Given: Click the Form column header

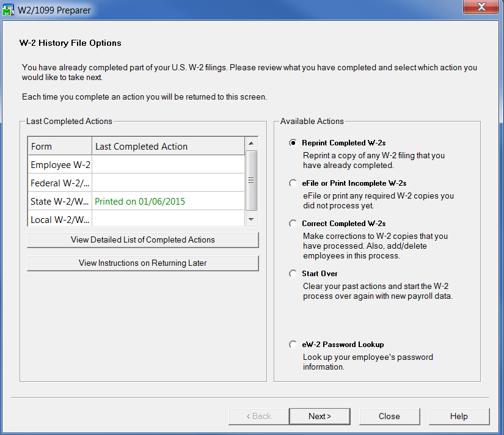Looking at the screenshot, I should tap(59, 147).
